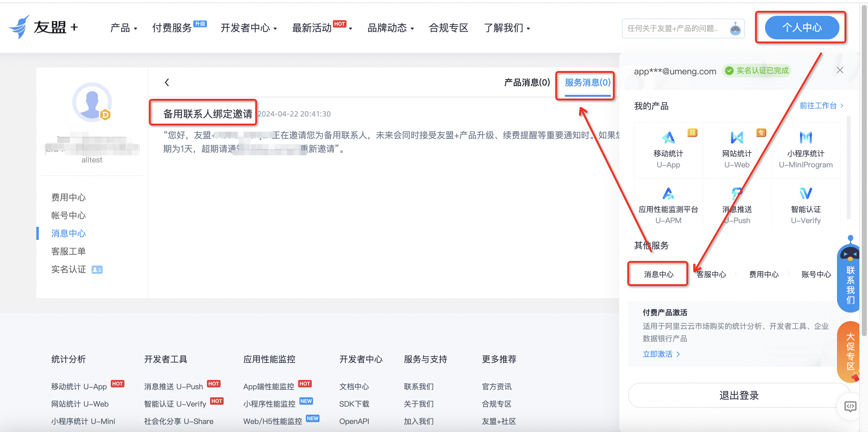Open 合规专区 in the nav bar

point(449,28)
